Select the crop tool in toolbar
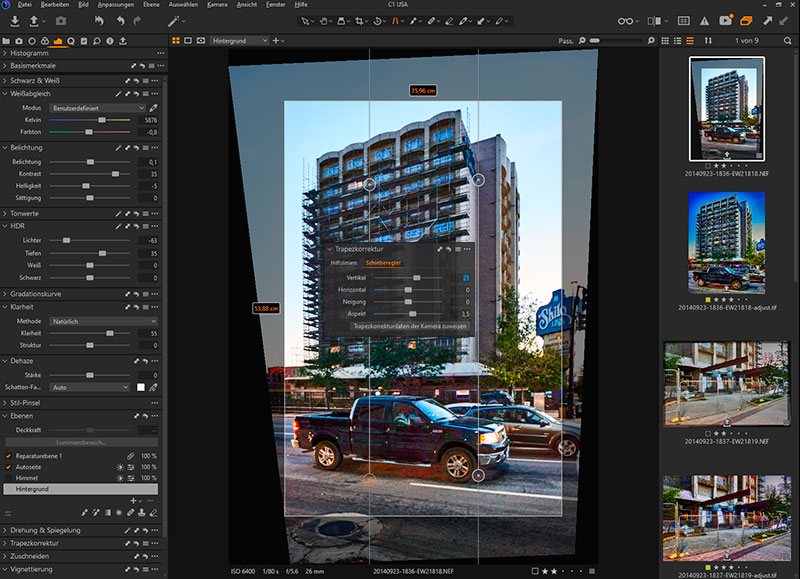The width and height of the screenshot is (800, 579). click(359, 21)
